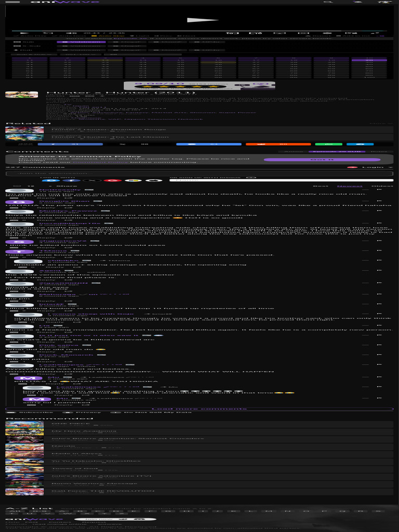Share the page via Telegram
This screenshot has width=399, height=532.
coord(360,144)
